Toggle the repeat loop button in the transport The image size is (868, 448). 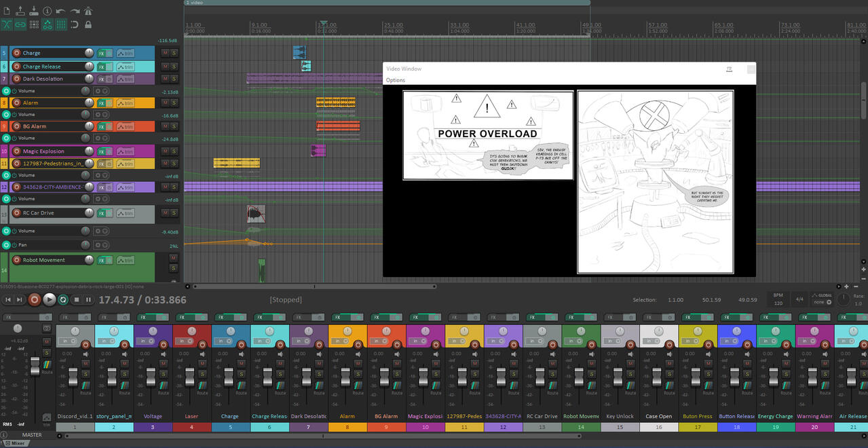[x=63, y=299]
